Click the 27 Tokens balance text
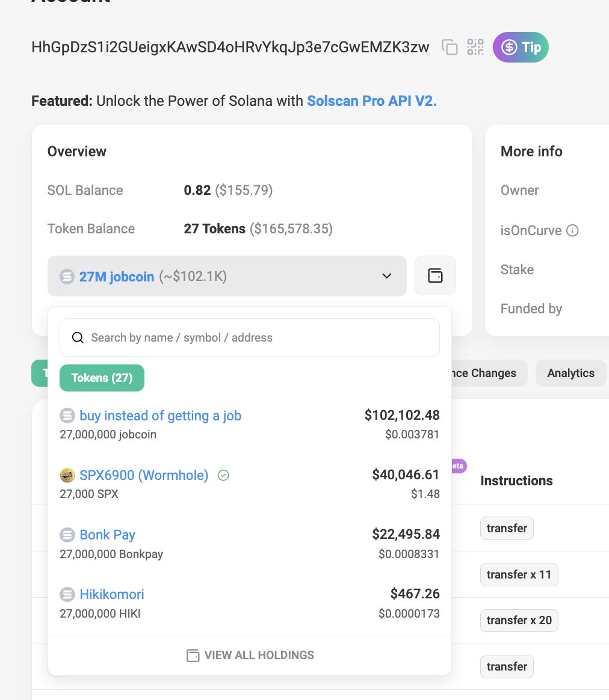 tap(214, 229)
